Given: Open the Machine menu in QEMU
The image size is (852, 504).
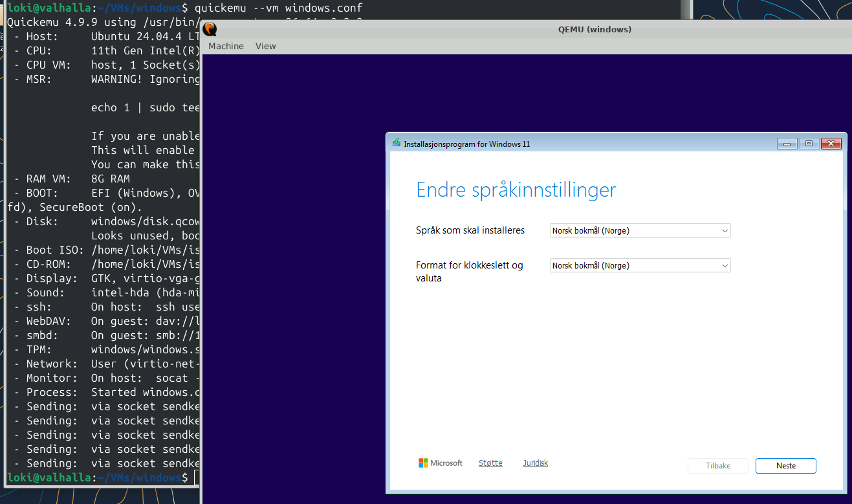Looking at the screenshot, I should (x=225, y=46).
